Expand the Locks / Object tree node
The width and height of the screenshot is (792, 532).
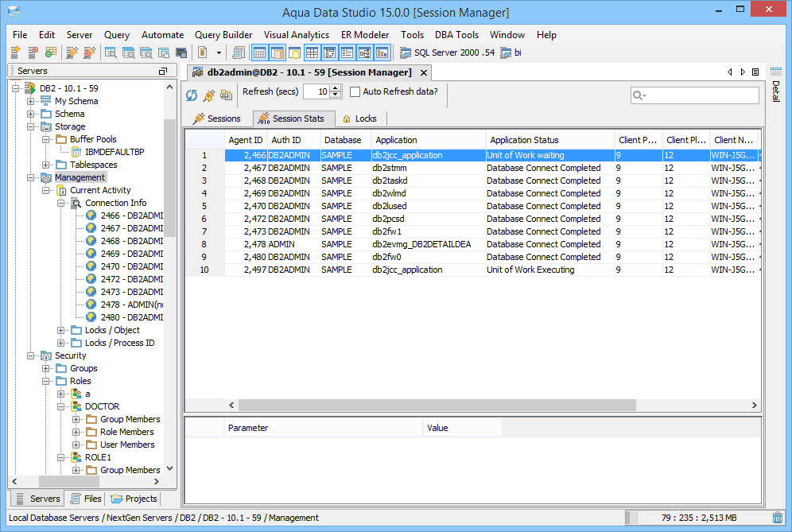(x=61, y=329)
